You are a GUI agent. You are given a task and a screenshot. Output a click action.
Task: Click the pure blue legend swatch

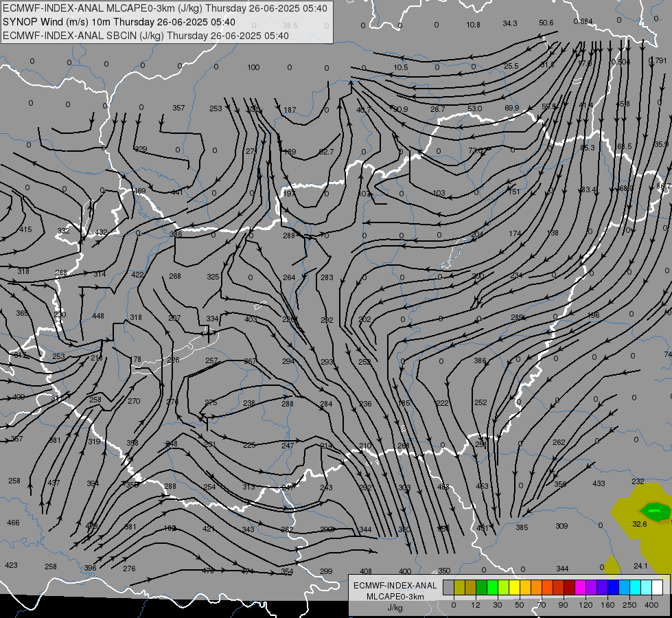click(x=613, y=587)
